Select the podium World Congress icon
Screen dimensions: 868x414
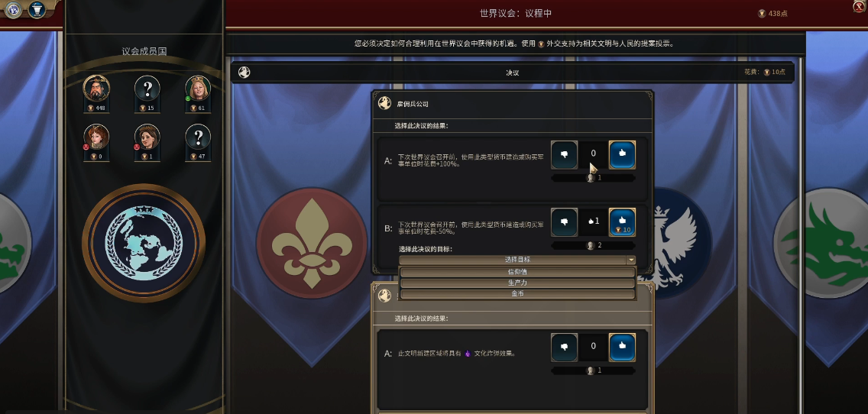pos(37,9)
